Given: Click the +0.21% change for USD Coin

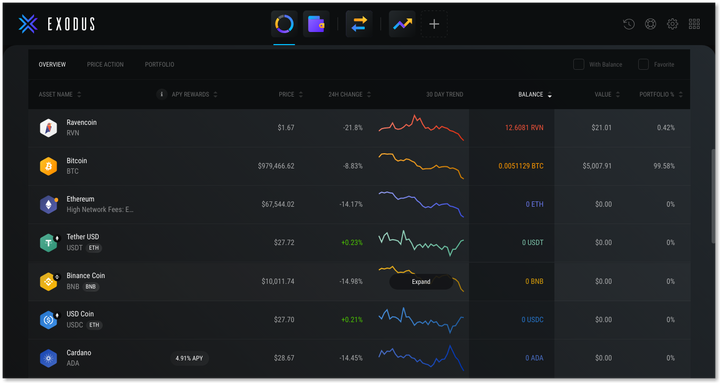Looking at the screenshot, I should (x=352, y=320).
